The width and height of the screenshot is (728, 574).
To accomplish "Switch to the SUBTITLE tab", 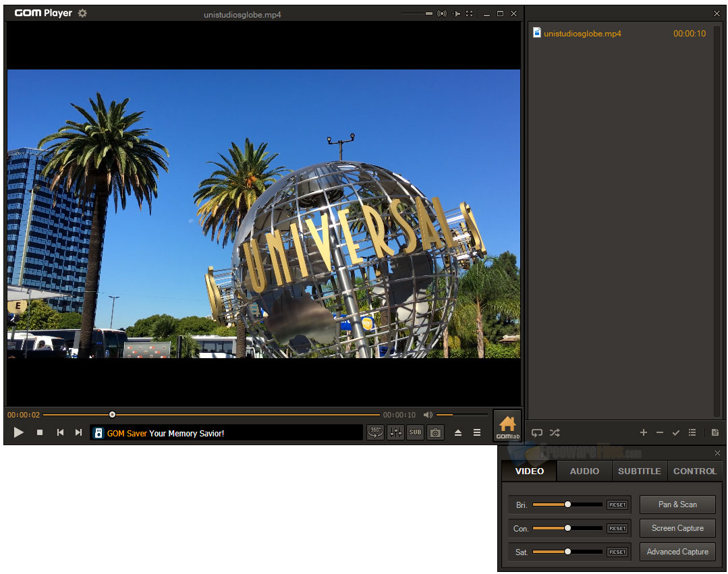I will coord(640,471).
